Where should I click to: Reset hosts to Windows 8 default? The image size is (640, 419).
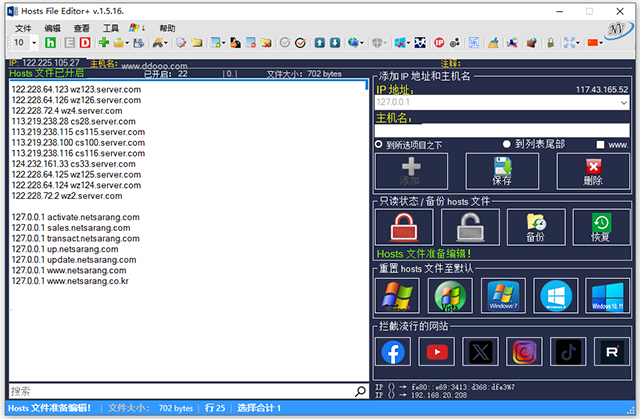tap(556, 296)
